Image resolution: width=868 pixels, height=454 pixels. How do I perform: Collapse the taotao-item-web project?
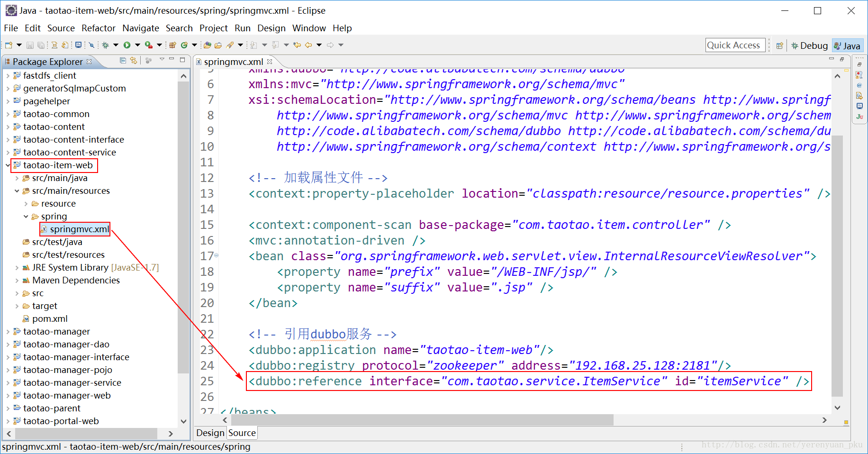click(x=8, y=165)
